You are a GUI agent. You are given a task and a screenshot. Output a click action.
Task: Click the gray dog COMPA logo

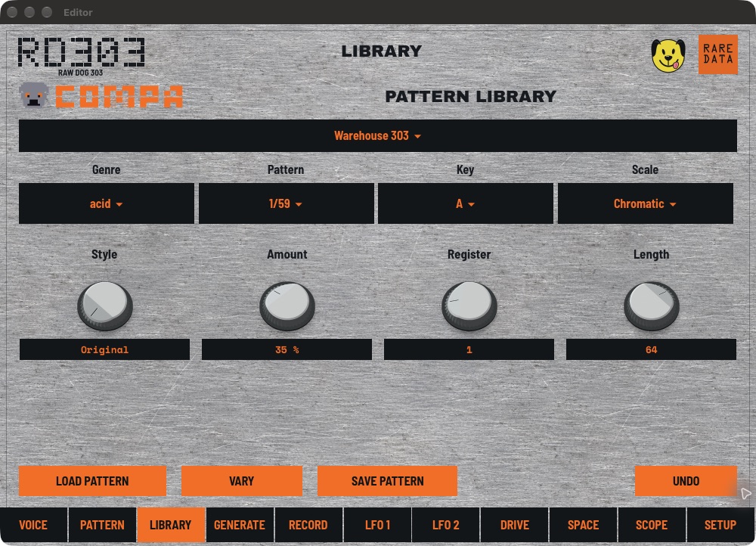tap(101, 95)
